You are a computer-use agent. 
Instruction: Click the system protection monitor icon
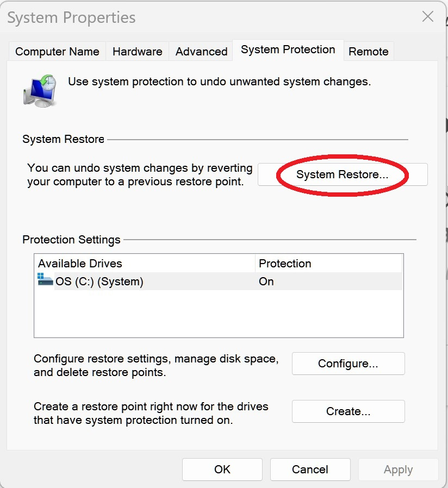pyautogui.click(x=40, y=91)
